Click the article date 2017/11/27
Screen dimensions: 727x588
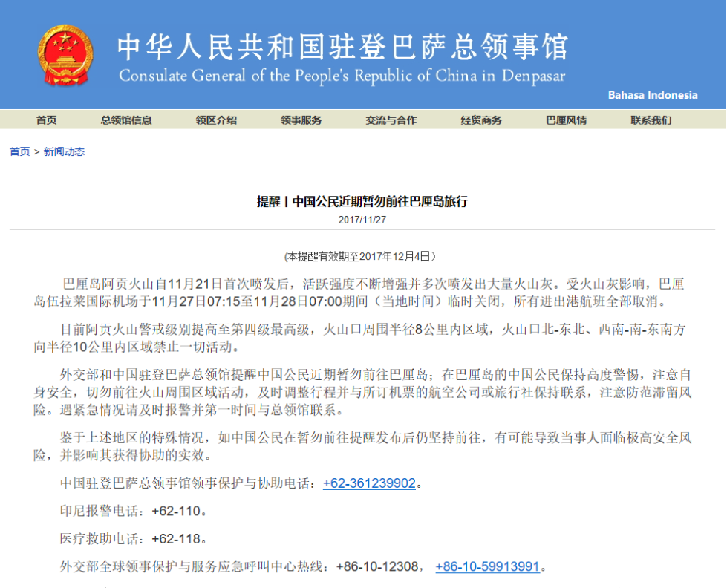point(362,220)
